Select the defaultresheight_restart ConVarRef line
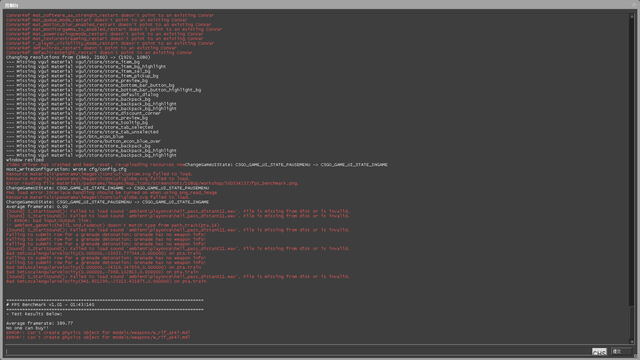 (x=99, y=53)
